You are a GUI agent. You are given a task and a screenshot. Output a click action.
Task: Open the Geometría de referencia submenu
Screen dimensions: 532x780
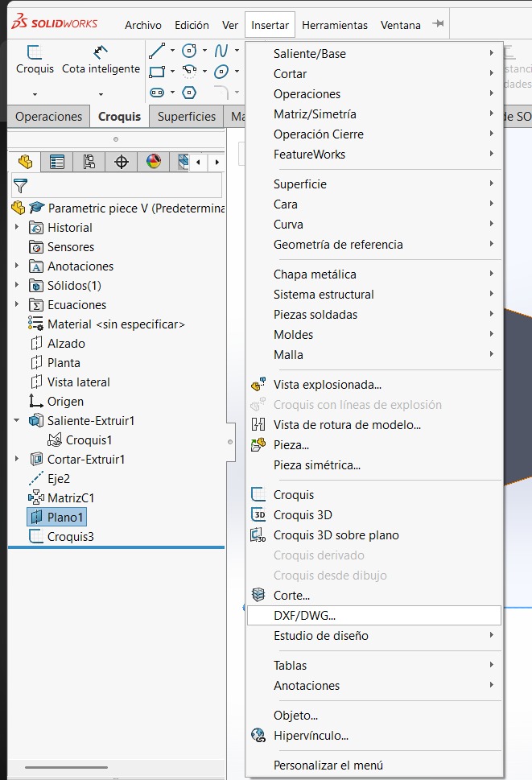374,244
